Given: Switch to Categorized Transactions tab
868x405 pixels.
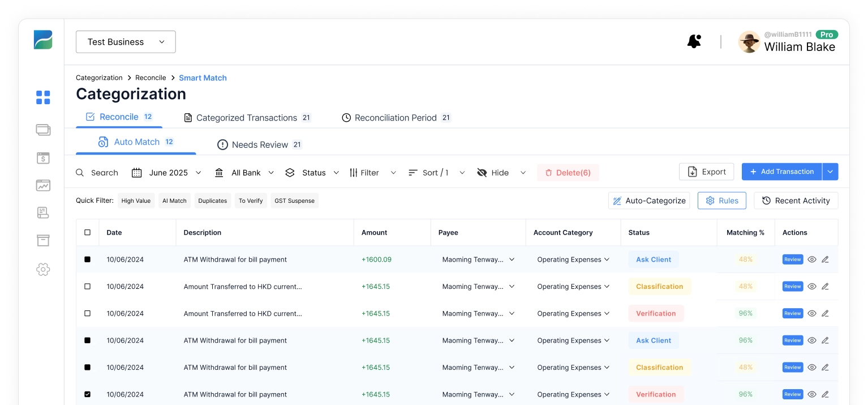Looking at the screenshot, I should [x=247, y=118].
